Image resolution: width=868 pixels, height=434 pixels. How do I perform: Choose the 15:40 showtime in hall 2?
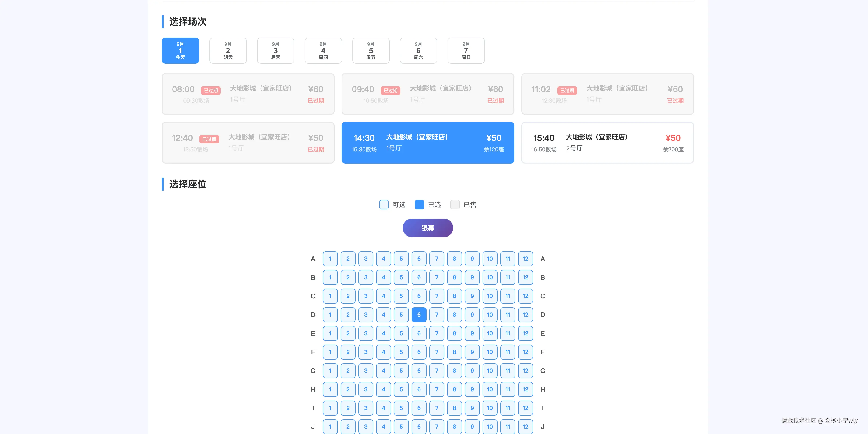point(607,143)
